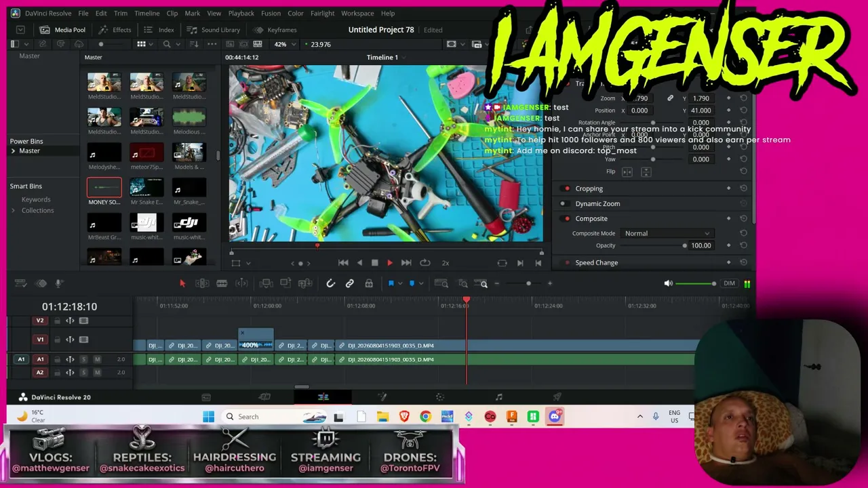Click Full Extent Zoom icon
The width and height of the screenshot is (868, 488).
[441, 283]
